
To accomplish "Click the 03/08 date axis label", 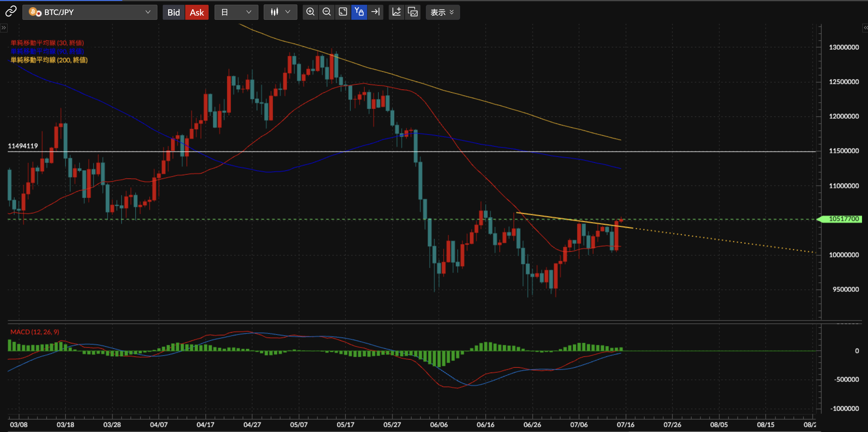I will point(19,425).
